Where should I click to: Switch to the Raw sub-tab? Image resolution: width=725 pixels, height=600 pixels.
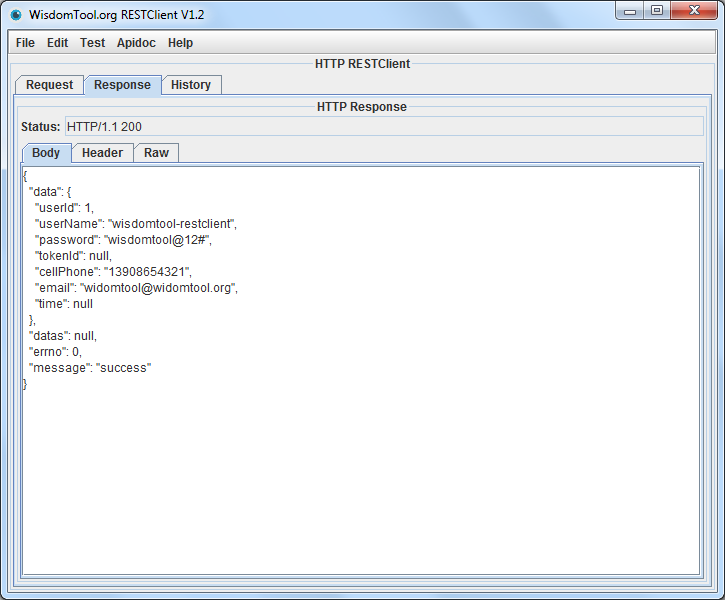pos(156,153)
